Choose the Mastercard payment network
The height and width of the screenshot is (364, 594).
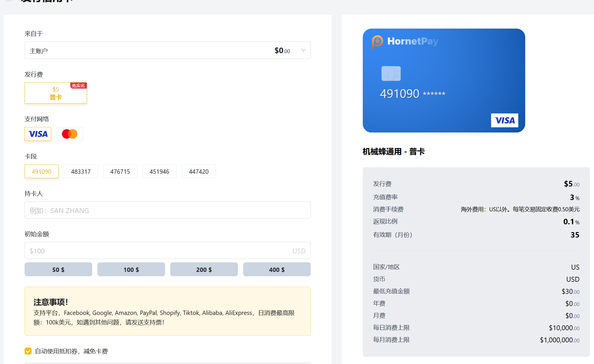[x=70, y=134]
